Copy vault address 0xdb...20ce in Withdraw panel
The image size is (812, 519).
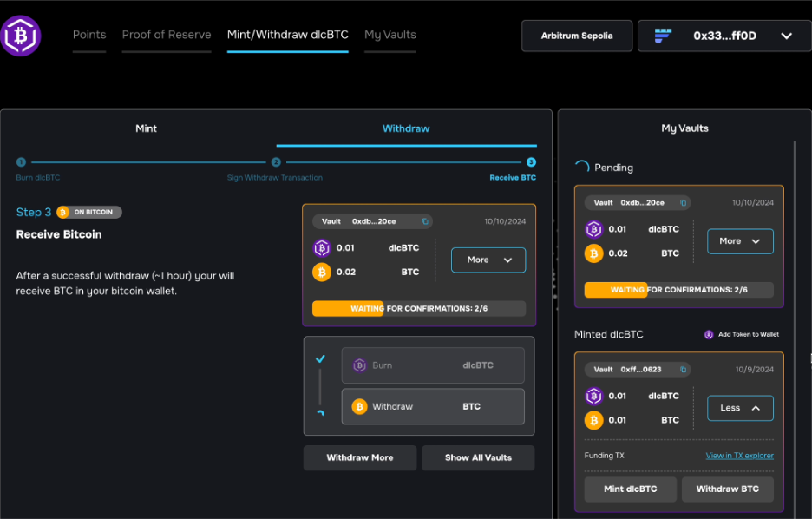(x=425, y=221)
